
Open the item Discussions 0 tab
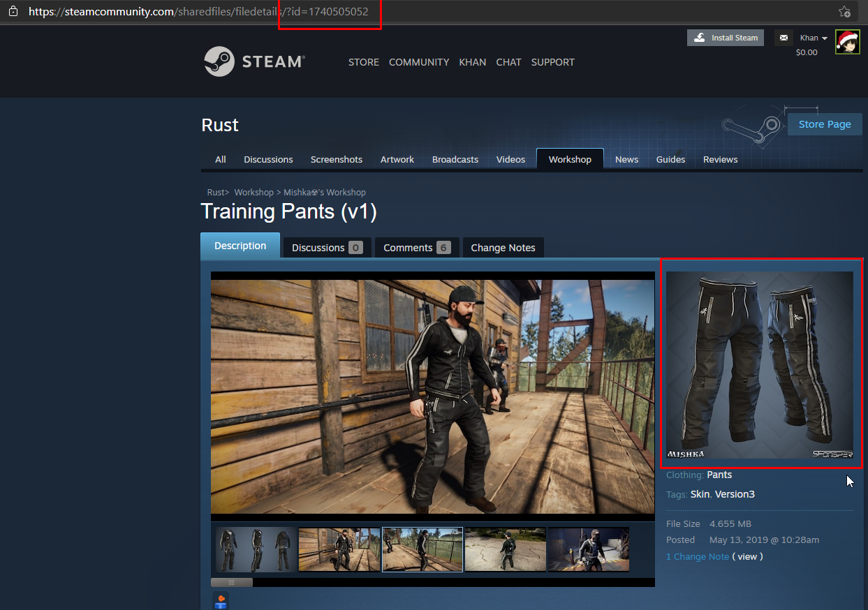point(327,247)
